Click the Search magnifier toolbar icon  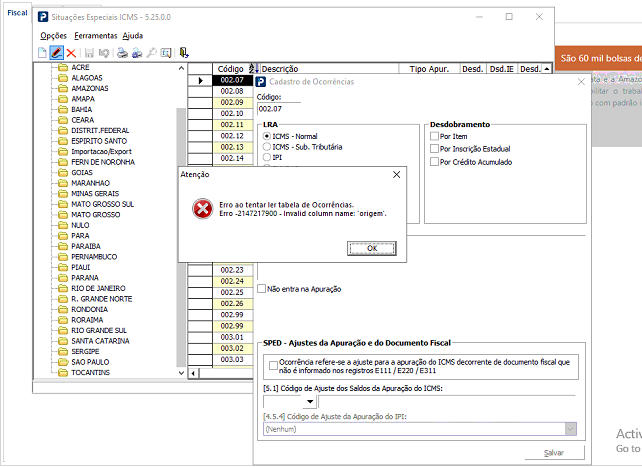pos(151,52)
